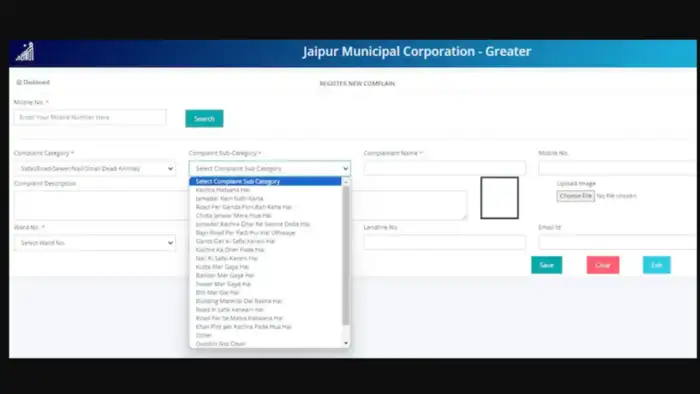Click the light blue Exit button
The height and width of the screenshot is (394, 700).
tap(657, 265)
